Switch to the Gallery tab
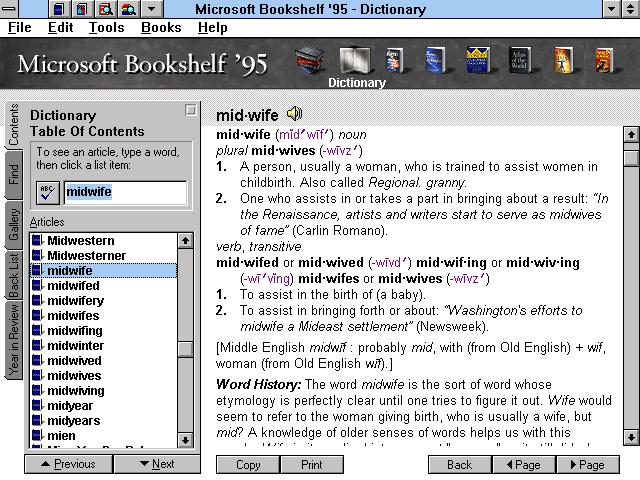This screenshot has width=640, height=480. (x=13, y=224)
